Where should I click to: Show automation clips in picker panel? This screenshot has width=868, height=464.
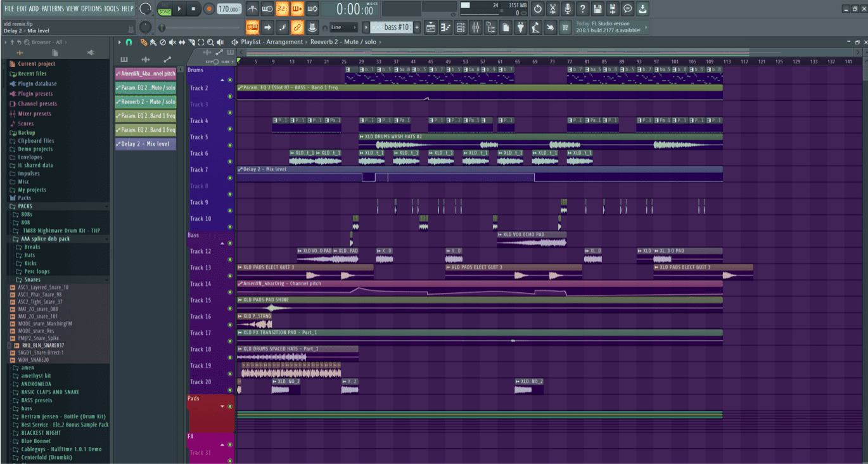coord(167,59)
